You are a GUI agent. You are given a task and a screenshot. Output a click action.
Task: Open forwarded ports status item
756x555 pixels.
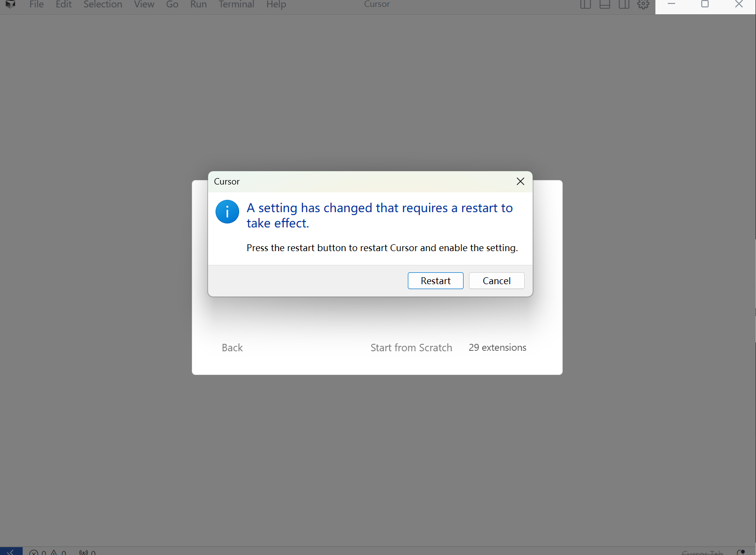point(87,552)
